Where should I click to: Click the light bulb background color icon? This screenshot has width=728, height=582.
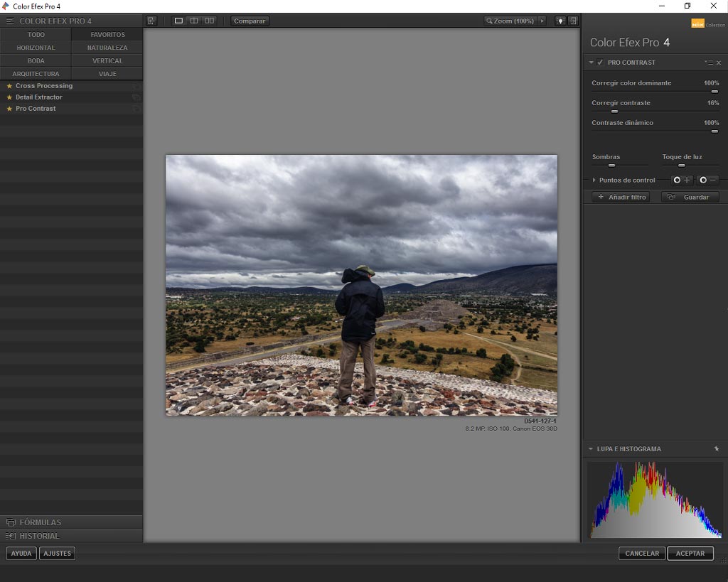pyautogui.click(x=560, y=21)
